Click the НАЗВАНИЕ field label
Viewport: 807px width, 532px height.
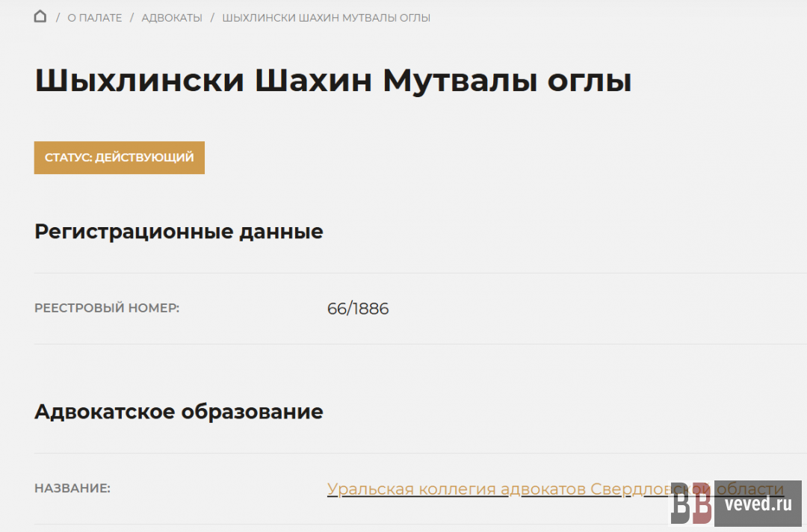point(72,489)
